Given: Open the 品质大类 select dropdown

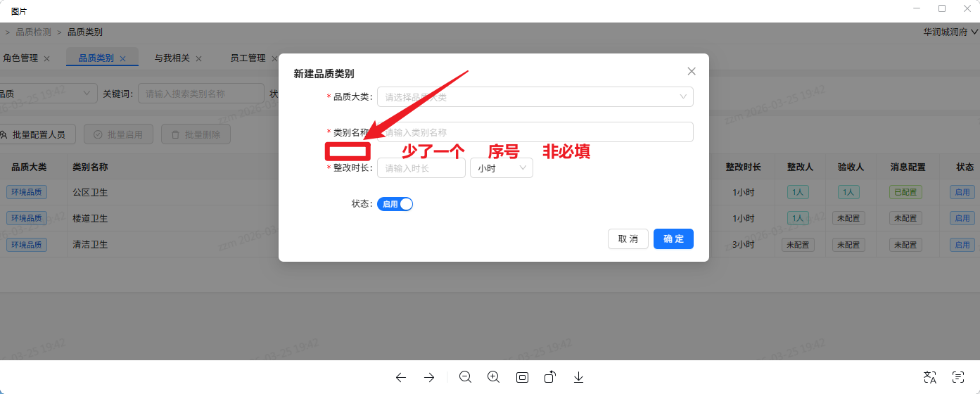Looking at the screenshot, I should (535, 97).
